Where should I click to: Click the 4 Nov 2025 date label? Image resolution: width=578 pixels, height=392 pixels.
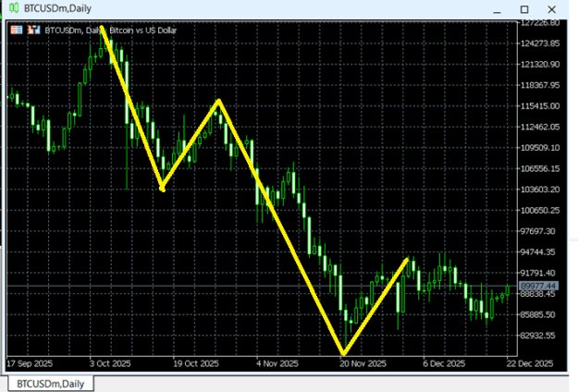click(x=277, y=363)
